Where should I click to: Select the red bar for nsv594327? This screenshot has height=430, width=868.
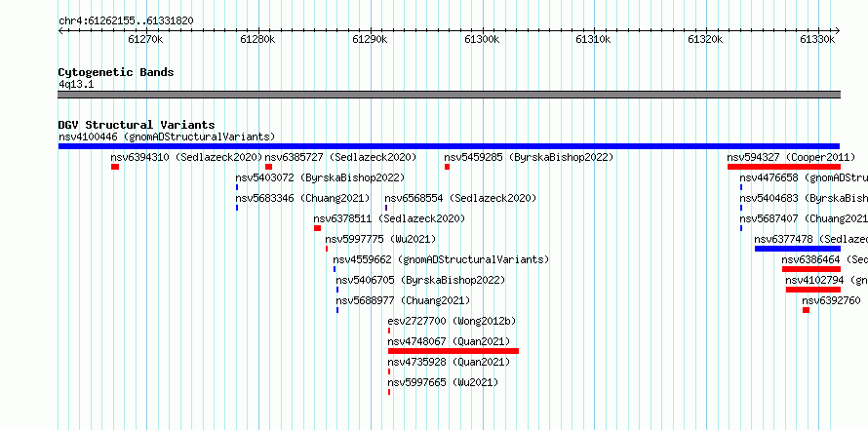tap(784, 167)
